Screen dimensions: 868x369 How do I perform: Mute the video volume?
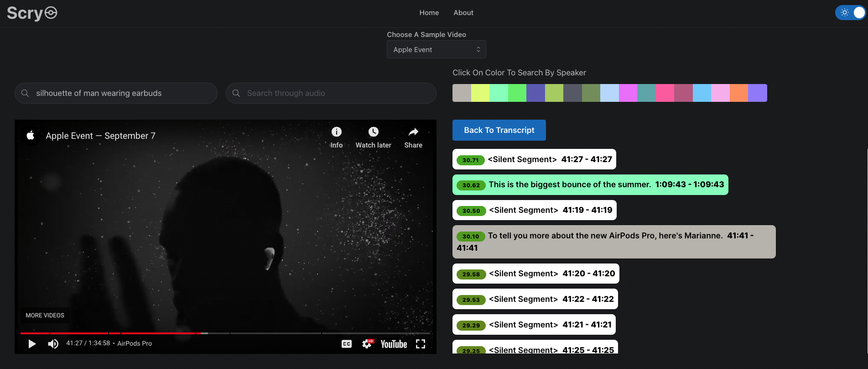[53, 343]
